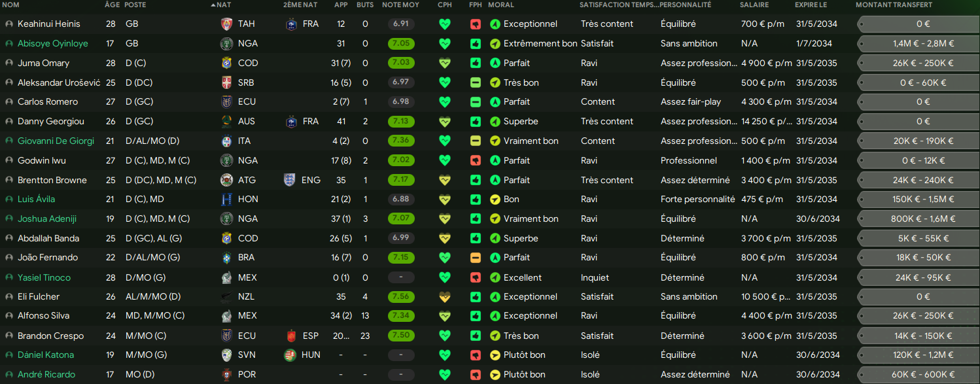Click the 1,4M € - 2,8M € transfer value button
This screenshot has width=980, height=384.
[x=923, y=44]
